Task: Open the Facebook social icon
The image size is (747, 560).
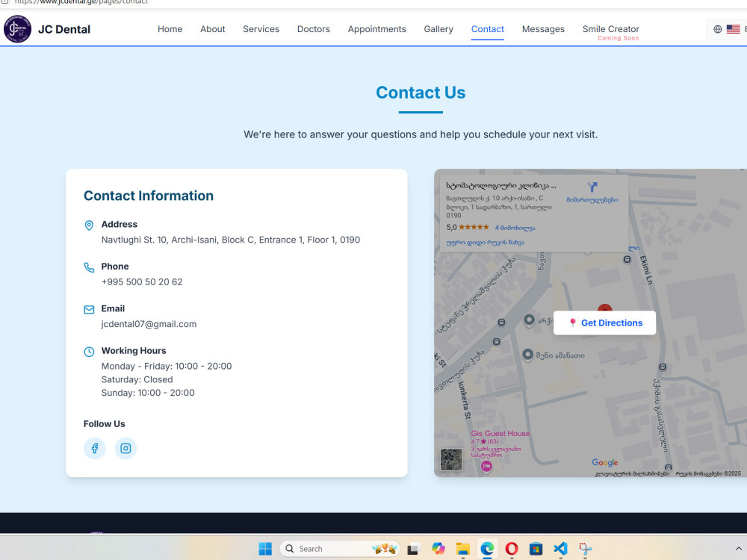Action: pyautogui.click(x=95, y=448)
